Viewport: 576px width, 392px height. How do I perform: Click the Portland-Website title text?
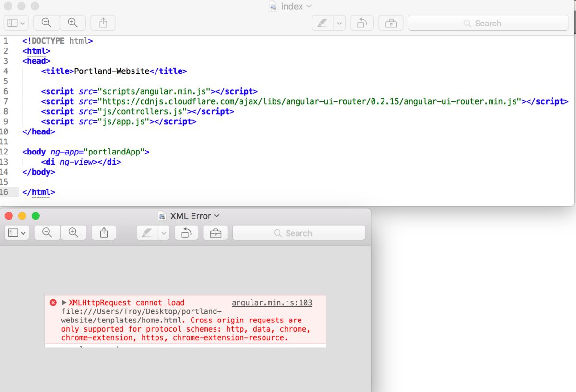pyautogui.click(x=112, y=71)
